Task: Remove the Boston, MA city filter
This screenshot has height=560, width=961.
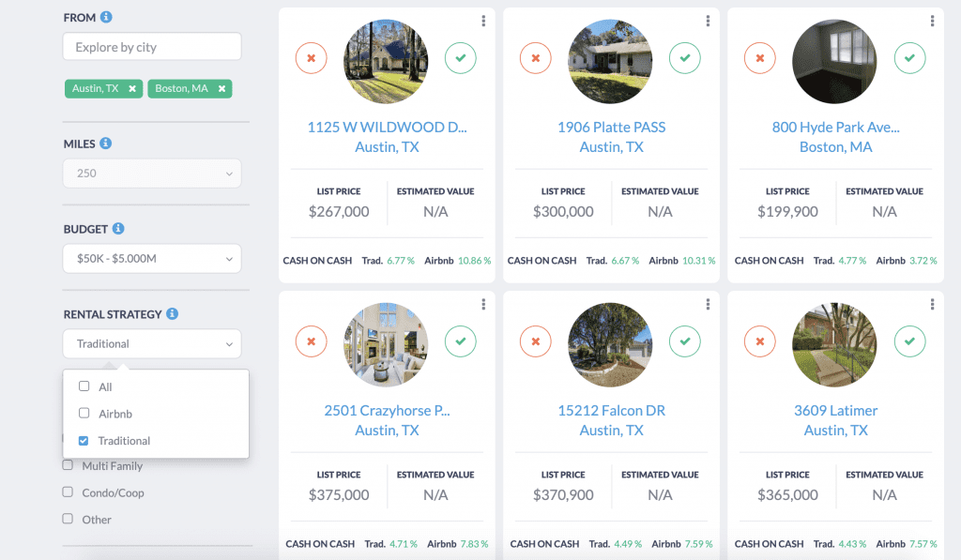Action: point(221,88)
